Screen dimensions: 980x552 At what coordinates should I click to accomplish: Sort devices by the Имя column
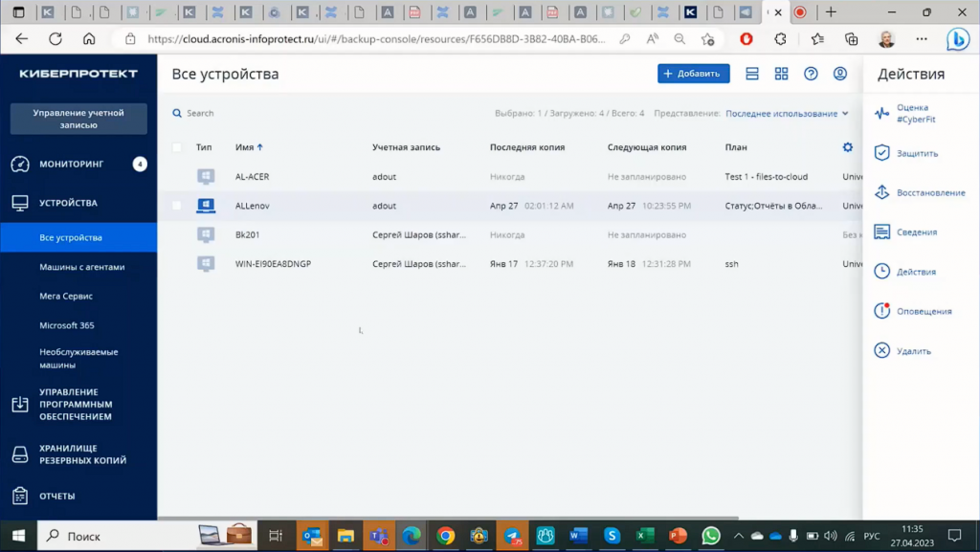click(x=249, y=147)
